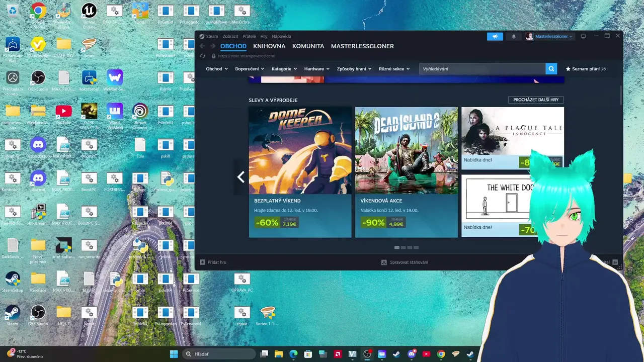Reload the Steam store page
644x362 pixels.
click(202, 56)
